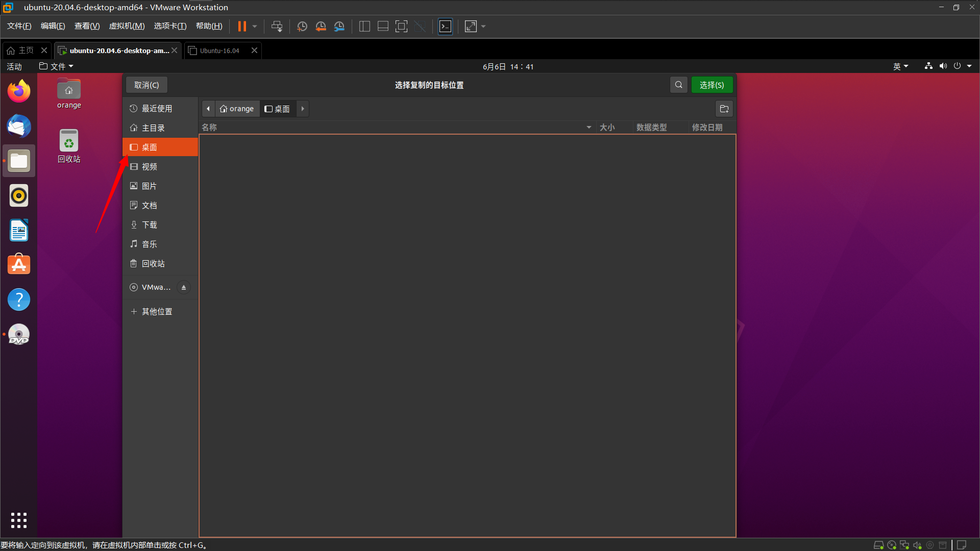Take a snapshot of the virtual machine
980x551 pixels.
tap(302, 26)
